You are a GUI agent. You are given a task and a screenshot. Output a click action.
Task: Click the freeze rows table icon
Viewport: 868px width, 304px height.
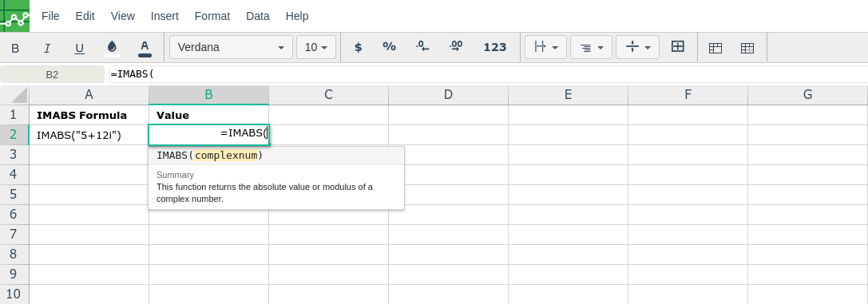tap(715, 48)
